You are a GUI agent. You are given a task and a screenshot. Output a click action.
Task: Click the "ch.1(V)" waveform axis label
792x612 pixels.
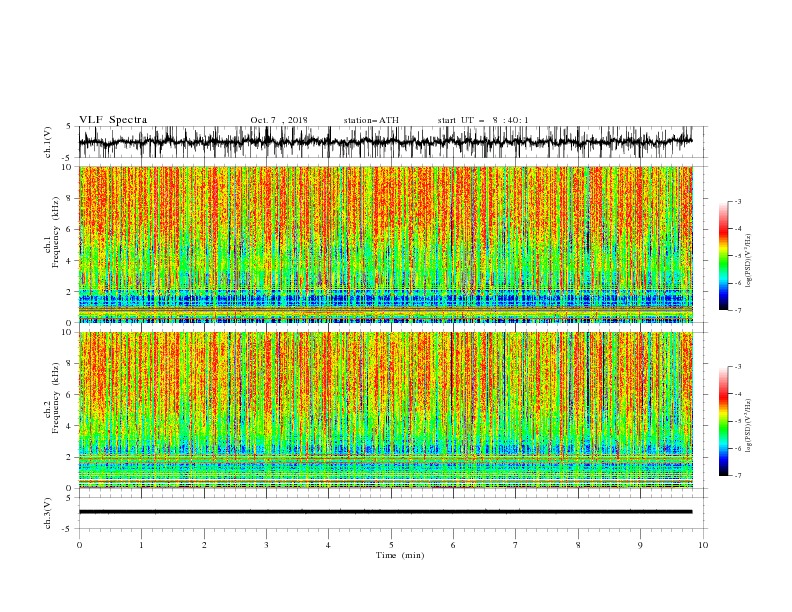point(48,142)
